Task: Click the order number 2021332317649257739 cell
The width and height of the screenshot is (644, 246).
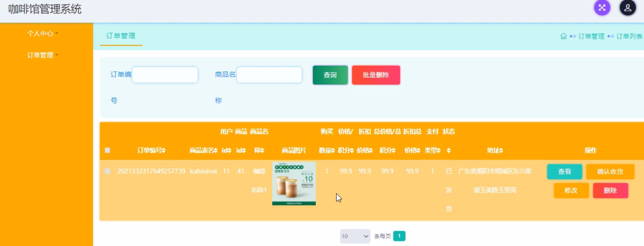Action: pos(152,171)
